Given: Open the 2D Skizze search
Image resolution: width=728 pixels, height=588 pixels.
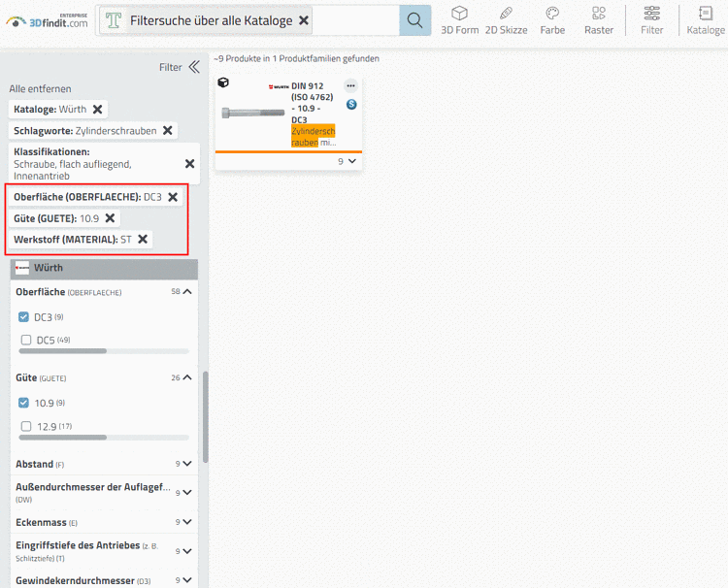Looking at the screenshot, I should [x=506, y=21].
